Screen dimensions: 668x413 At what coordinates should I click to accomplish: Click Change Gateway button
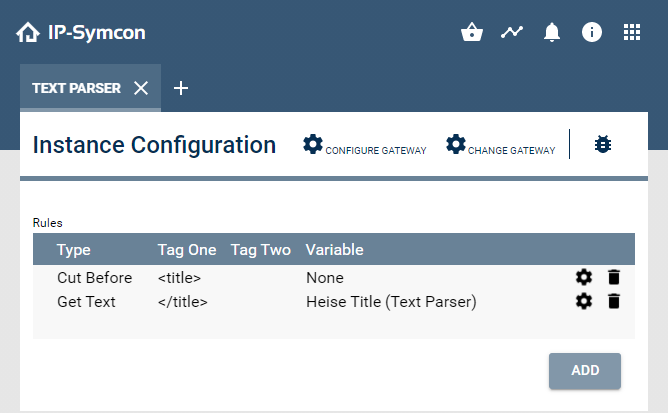[x=501, y=146]
